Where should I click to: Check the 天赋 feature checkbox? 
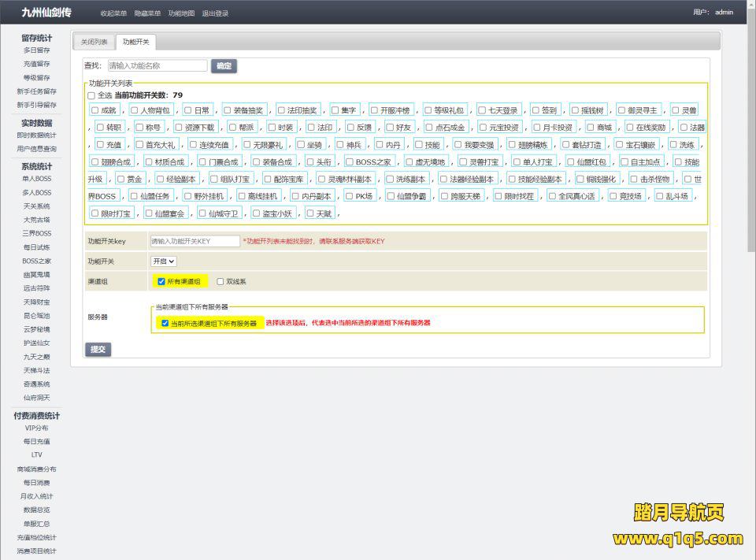click(x=310, y=213)
